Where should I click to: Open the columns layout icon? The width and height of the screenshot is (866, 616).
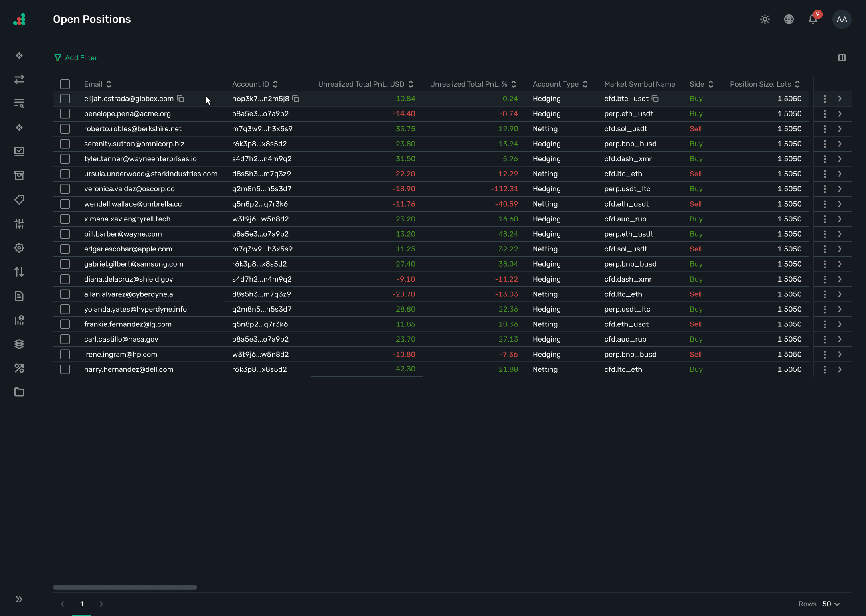point(842,58)
